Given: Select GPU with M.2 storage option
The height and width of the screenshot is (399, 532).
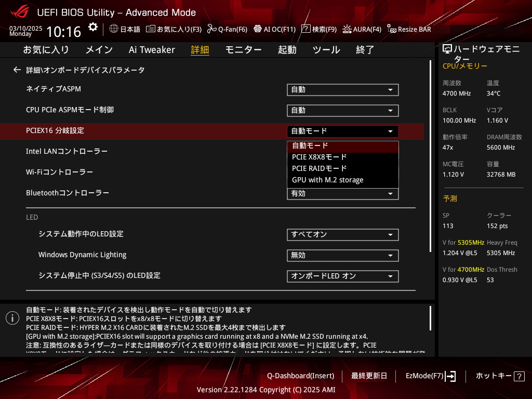Looking at the screenshot, I should point(343,180).
